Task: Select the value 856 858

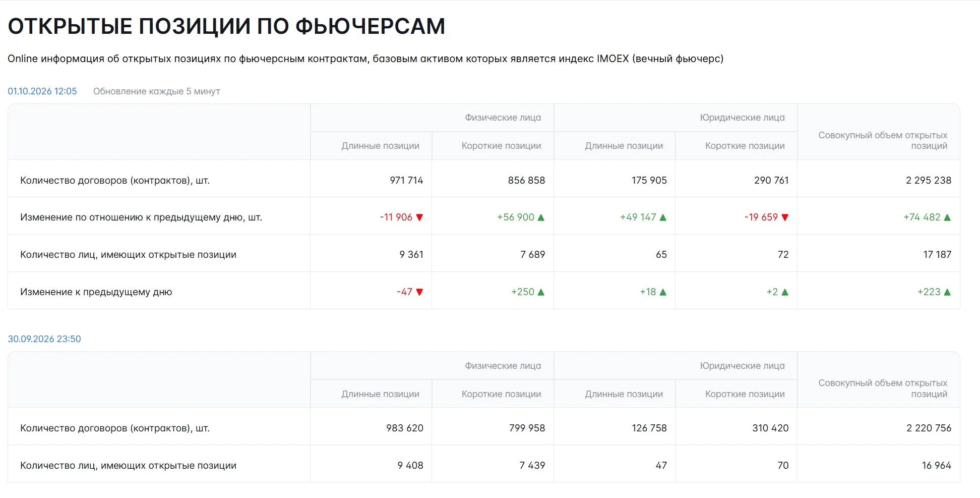Action: click(x=526, y=180)
